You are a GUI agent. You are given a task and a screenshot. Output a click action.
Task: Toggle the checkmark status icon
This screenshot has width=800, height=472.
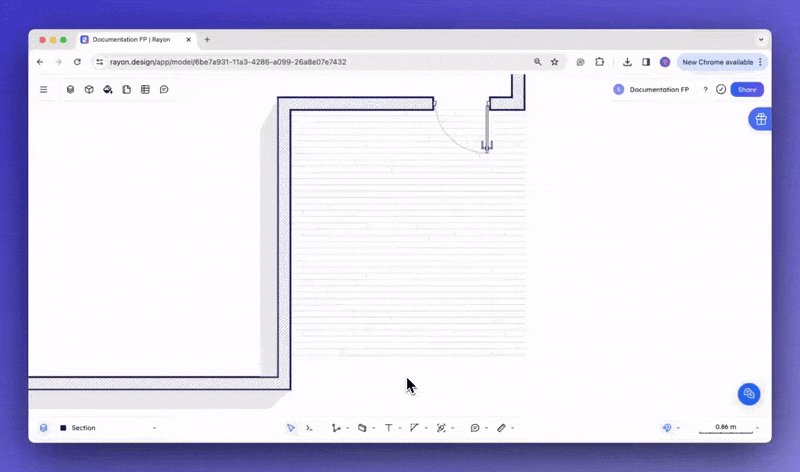[721, 89]
